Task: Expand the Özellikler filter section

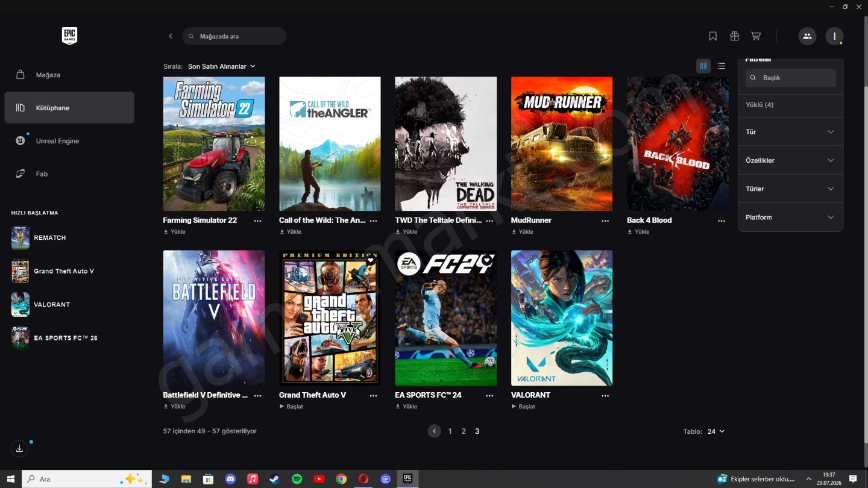Action: (790, 160)
